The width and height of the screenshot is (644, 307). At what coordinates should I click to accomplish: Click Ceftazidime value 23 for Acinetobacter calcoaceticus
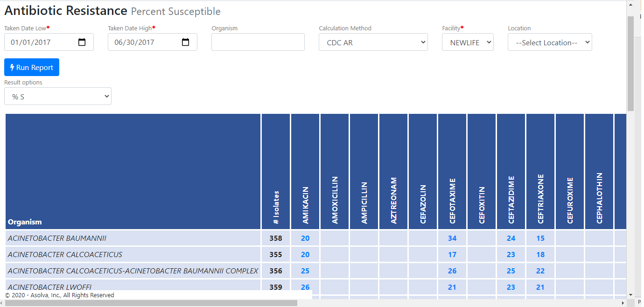click(x=511, y=255)
